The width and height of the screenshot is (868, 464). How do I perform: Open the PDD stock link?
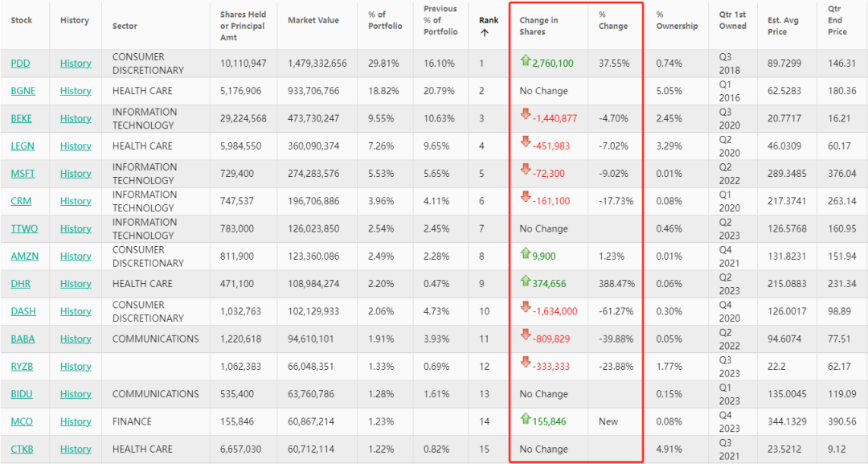point(20,63)
